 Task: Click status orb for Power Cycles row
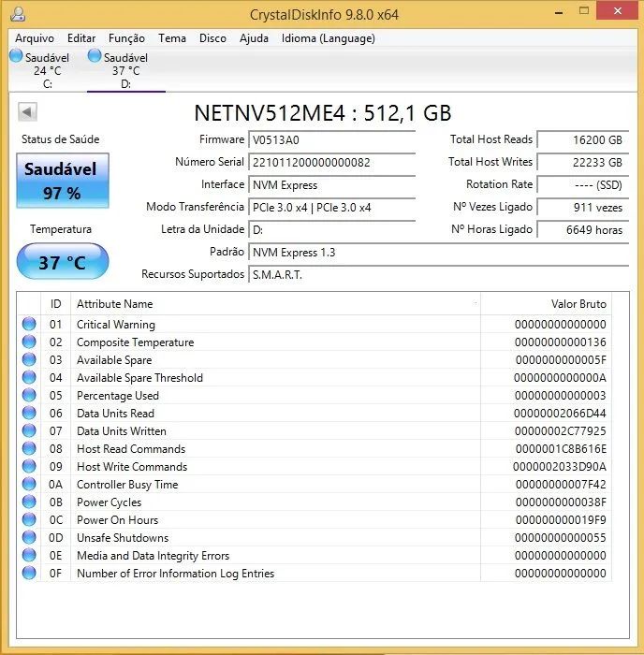coord(29,502)
